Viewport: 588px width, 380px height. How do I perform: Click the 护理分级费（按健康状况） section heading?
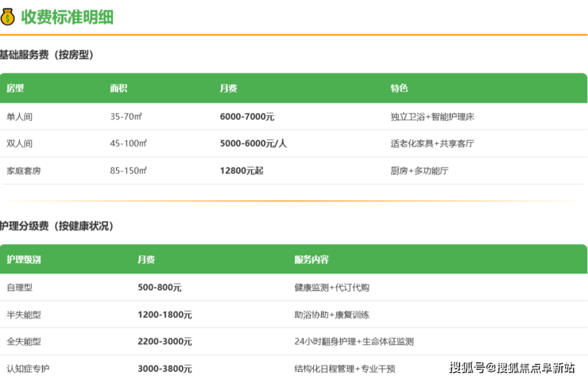56,226
